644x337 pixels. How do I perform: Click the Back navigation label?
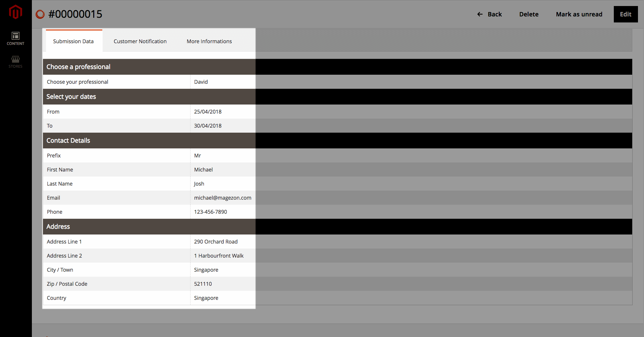point(494,14)
